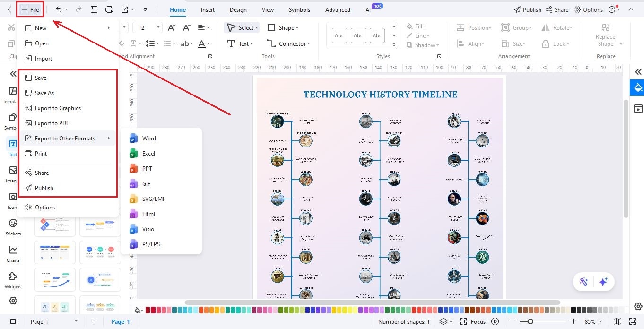Choose SVG/EMF in the export submenu
This screenshot has height=329, width=644.
(161, 199)
